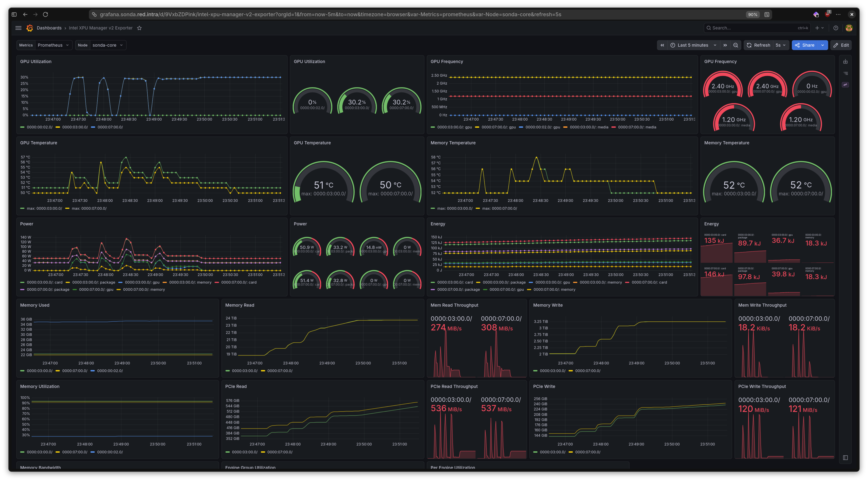Viewport: 868px width, 481px height.
Task: Reload the page with the browser refresh icon
Action: pyautogui.click(x=46, y=14)
